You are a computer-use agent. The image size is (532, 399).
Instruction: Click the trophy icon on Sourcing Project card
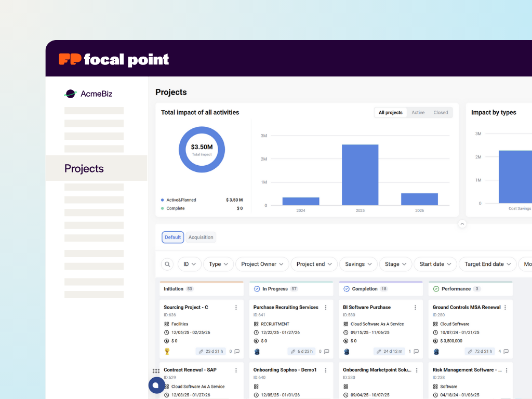(167, 351)
